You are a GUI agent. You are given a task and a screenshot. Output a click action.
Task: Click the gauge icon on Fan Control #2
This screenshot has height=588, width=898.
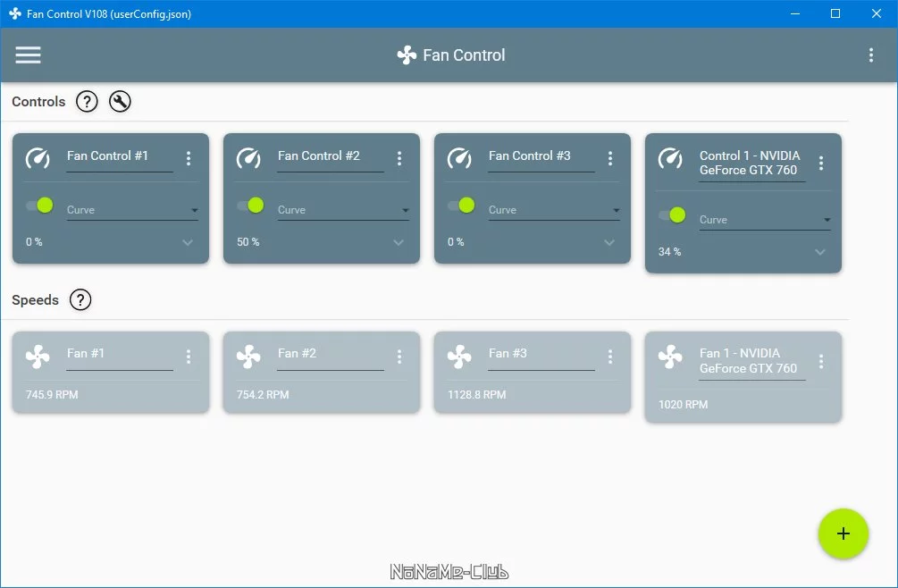tap(248, 158)
